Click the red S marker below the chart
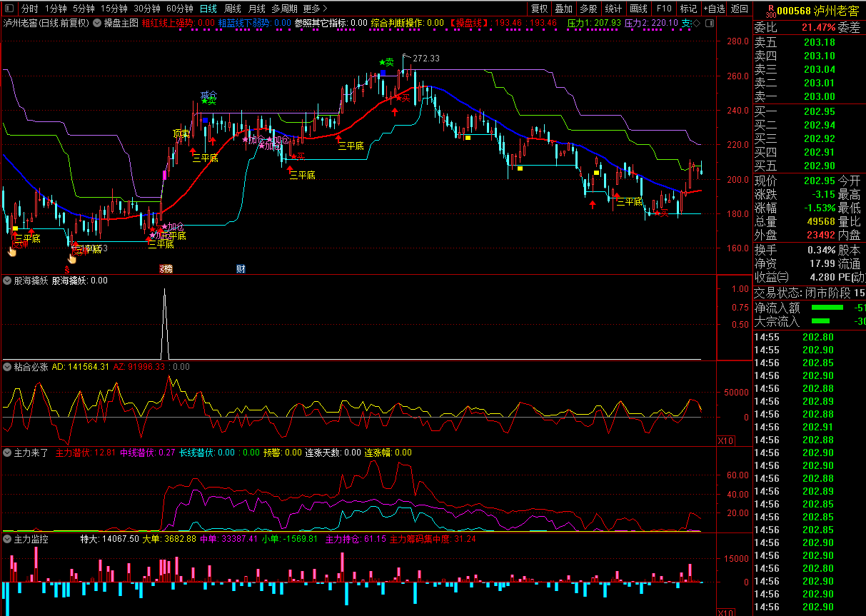Viewport: 866px width, 616px height. (x=66, y=270)
